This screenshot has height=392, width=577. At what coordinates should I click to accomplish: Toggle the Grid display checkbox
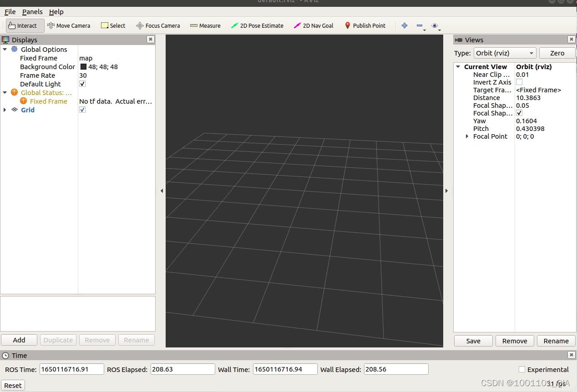82,110
